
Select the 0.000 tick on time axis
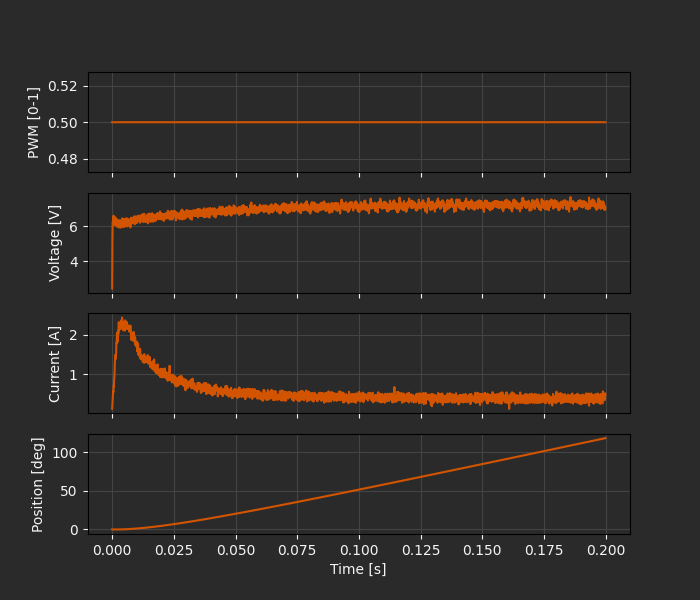tap(112, 549)
